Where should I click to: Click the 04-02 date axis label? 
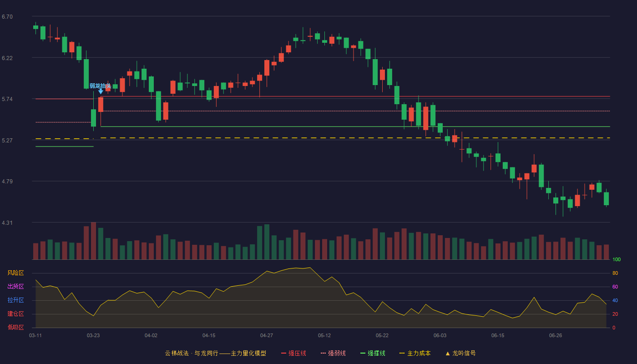pyautogui.click(x=151, y=335)
